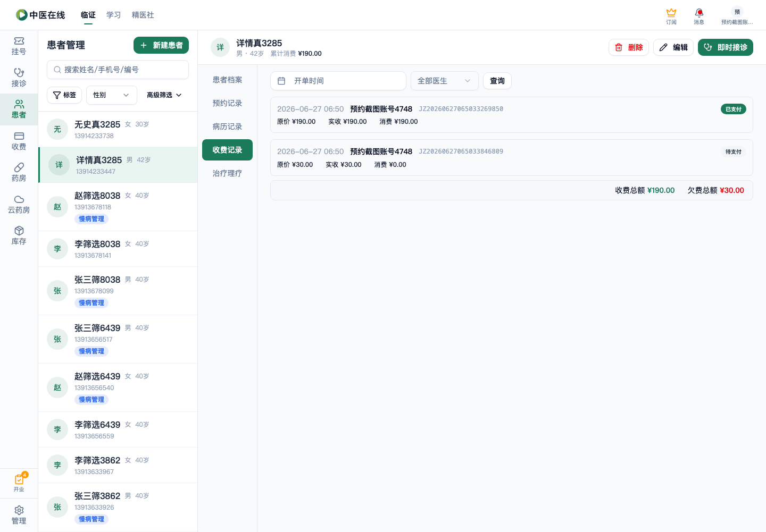Click the 订阅 crown icon

click(671, 16)
